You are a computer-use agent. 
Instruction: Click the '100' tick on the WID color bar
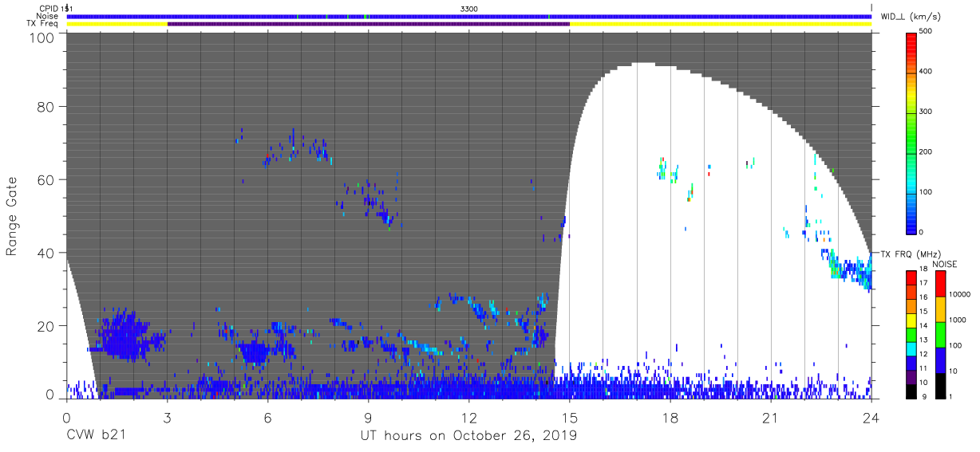pos(927,192)
